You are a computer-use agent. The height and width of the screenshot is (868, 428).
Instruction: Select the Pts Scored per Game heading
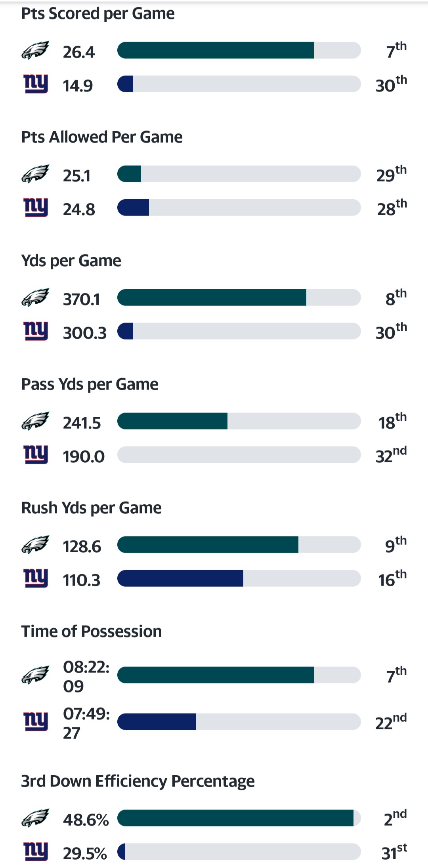[98, 14]
